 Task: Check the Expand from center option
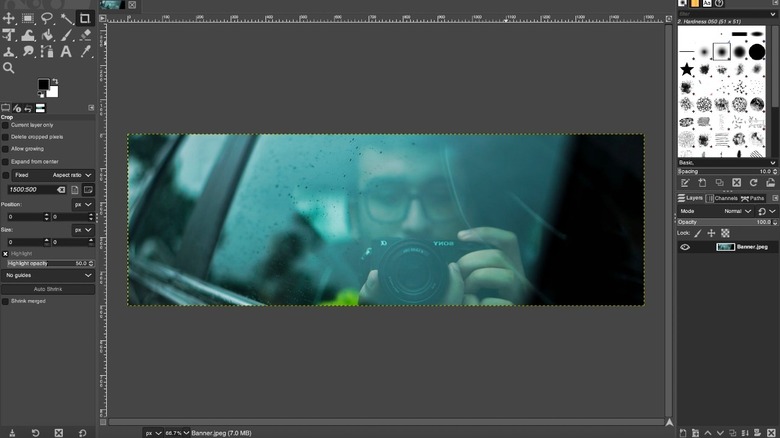[x=5, y=161]
